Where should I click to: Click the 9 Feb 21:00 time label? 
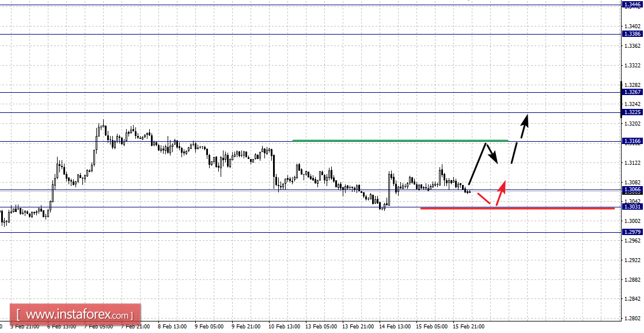[x=246, y=327]
